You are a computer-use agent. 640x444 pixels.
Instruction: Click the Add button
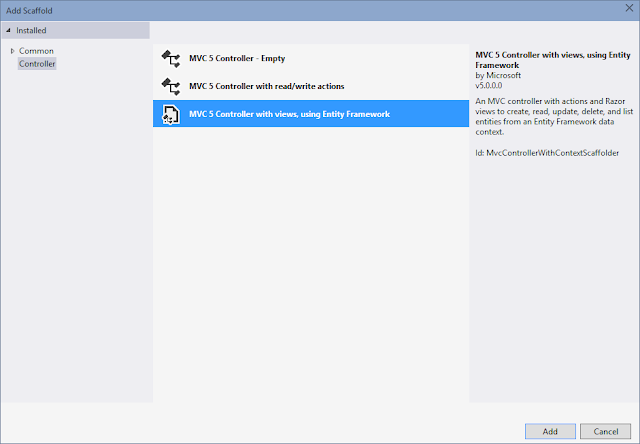(550, 431)
